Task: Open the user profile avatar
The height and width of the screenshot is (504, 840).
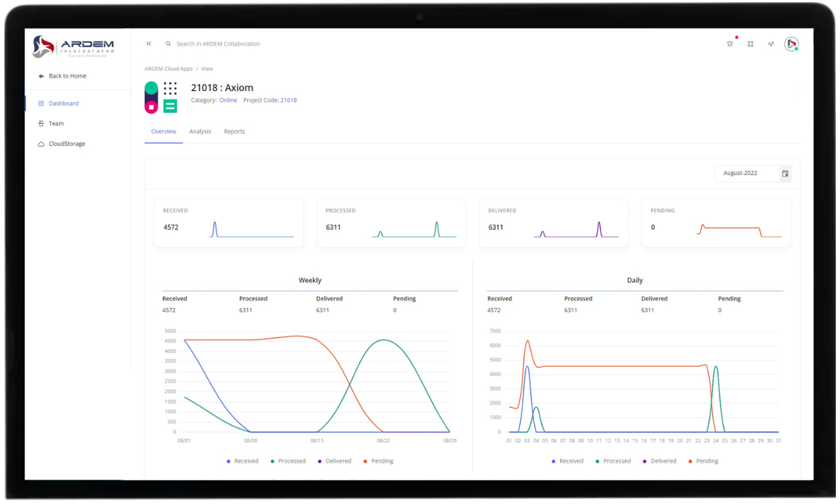Action: [x=791, y=44]
